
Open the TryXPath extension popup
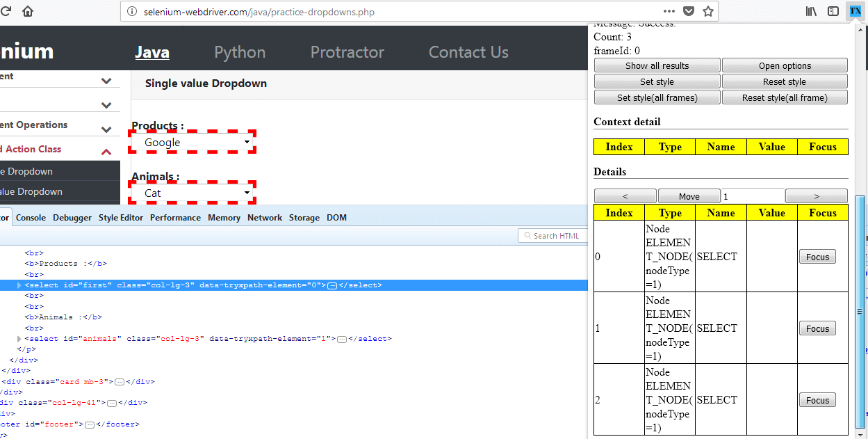855,10
